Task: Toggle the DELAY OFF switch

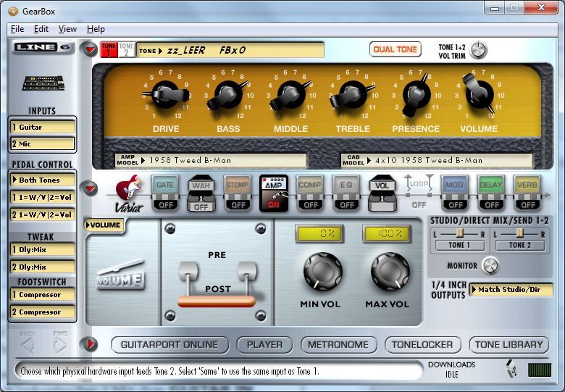Action: pyautogui.click(x=492, y=204)
